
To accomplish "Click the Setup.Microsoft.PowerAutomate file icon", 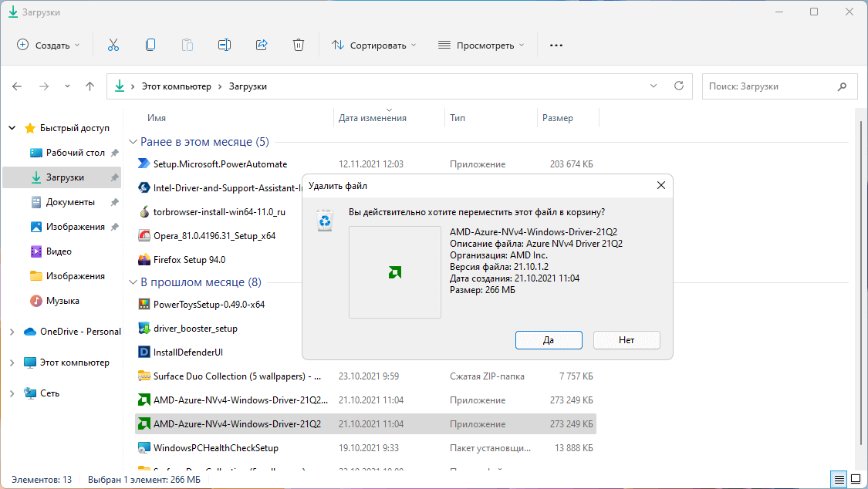I will (144, 164).
